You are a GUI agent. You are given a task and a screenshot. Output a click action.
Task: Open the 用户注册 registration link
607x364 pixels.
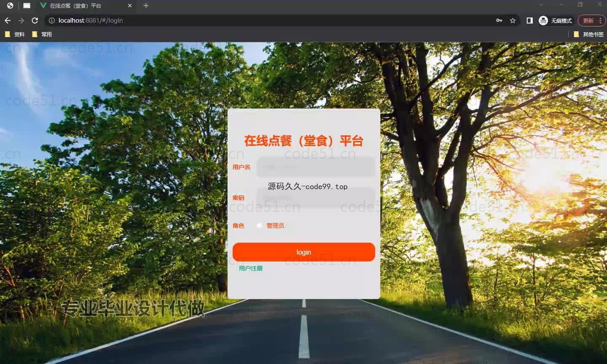pos(251,268)
